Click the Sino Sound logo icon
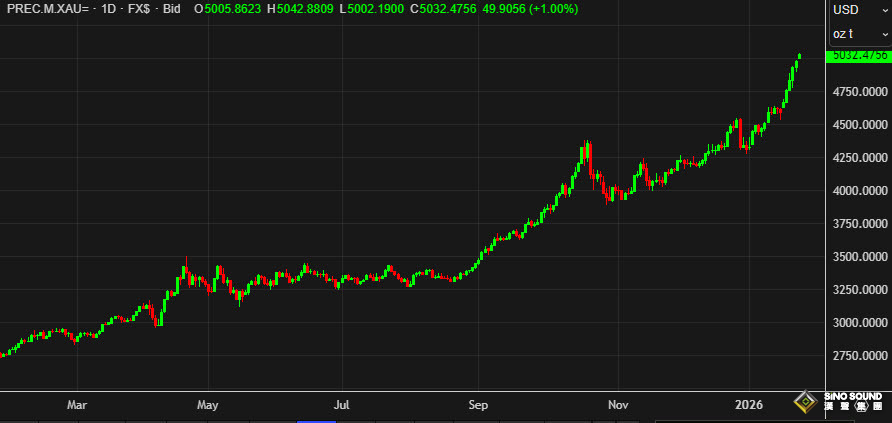This screenshot has height=423, width=892. [x=805, y=403]
